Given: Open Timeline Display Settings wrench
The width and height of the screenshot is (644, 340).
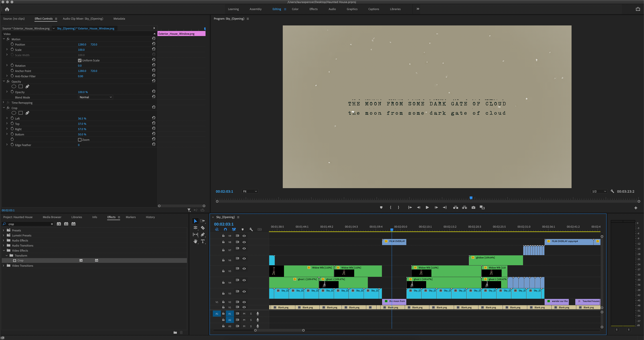Looking at the screenshot, I should click(251, 229).
